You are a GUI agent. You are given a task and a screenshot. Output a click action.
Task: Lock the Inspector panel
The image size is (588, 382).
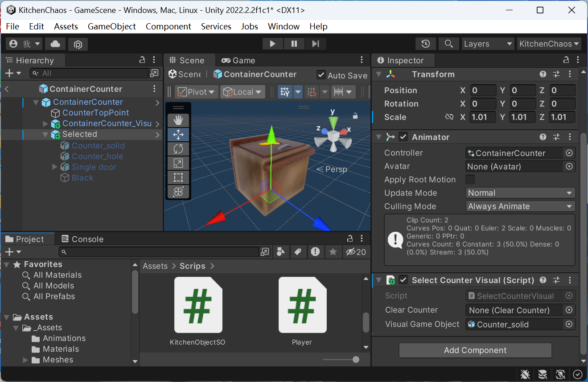click(x=566, y=60)
